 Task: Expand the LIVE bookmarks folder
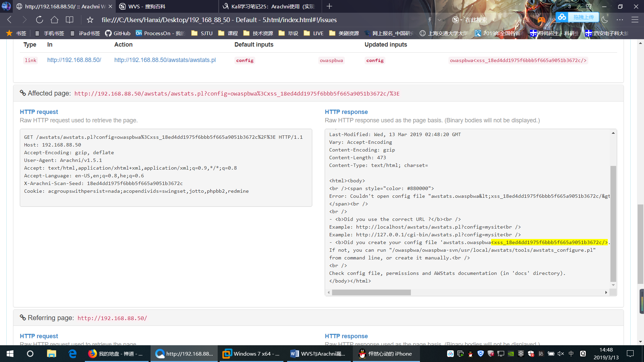pyautogui.click(x=314, y=33)
